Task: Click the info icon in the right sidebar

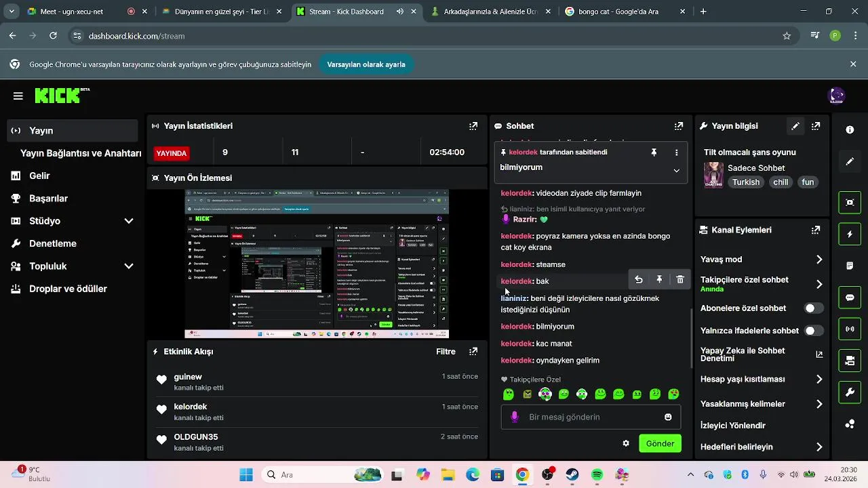Action: click(x=850, y=129)
